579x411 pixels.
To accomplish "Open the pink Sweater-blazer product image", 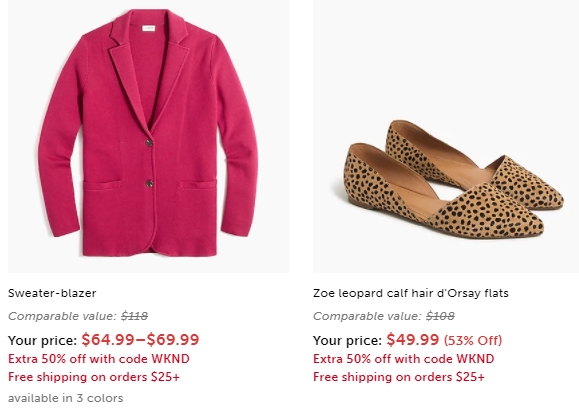I will coord(148,136).
